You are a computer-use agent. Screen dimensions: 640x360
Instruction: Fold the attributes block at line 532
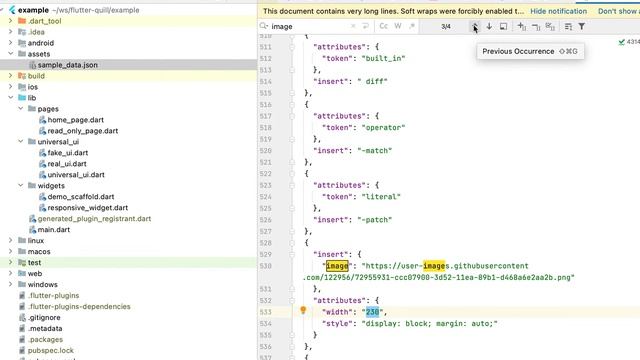(292, 300)
